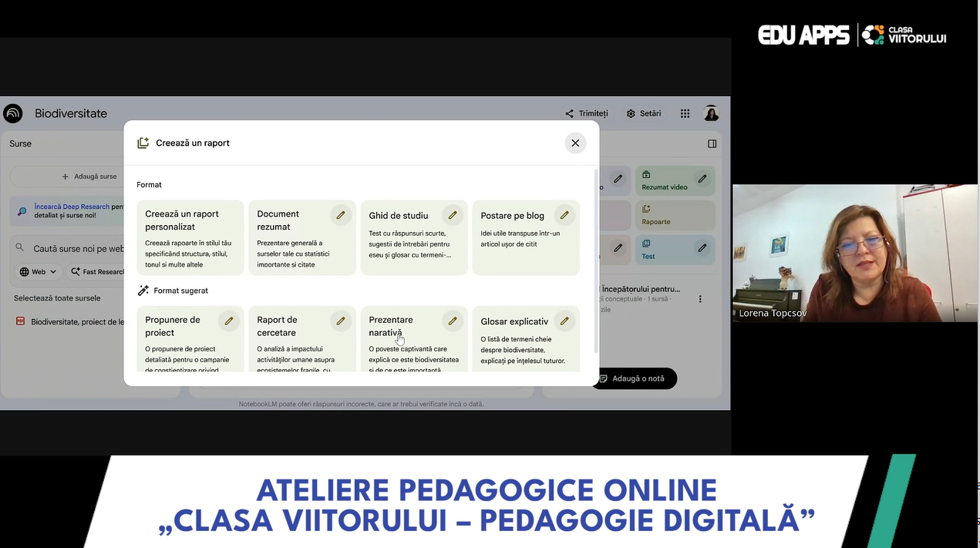This screenshot has height=548, width=980.
Task: Open the Google apps grid icon
Action: pyautogui.click(x=685, y=113)
